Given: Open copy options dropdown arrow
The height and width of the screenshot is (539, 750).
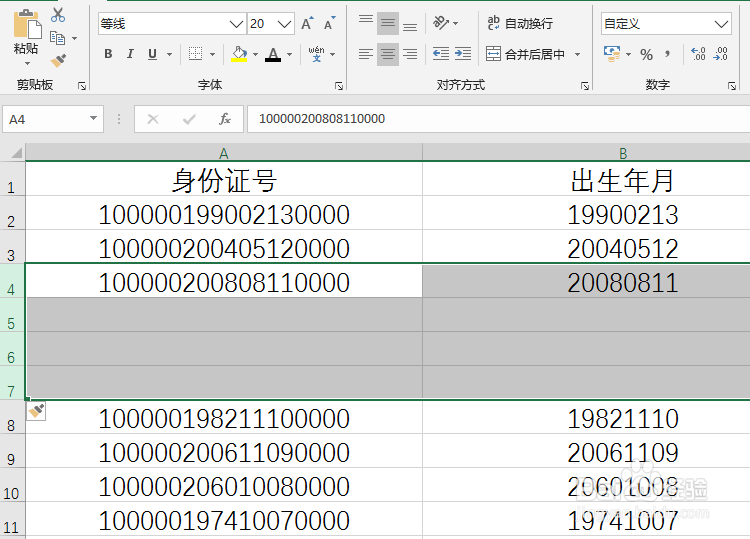Looking at the screenshot, I should pos(74,38).
